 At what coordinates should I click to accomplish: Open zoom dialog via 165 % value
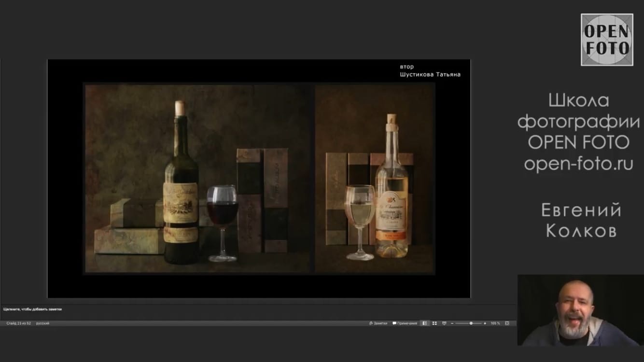tap(495, 323)
